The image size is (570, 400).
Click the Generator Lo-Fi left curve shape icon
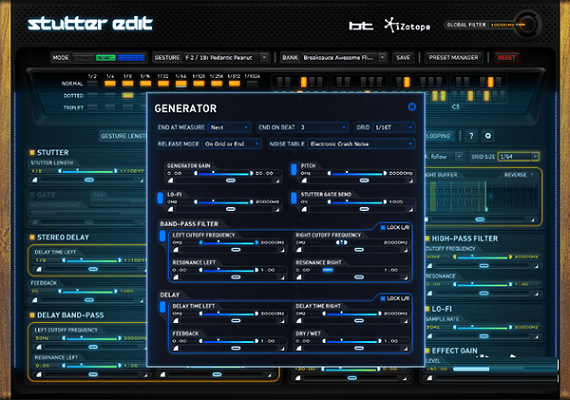(x=170, y=209)
